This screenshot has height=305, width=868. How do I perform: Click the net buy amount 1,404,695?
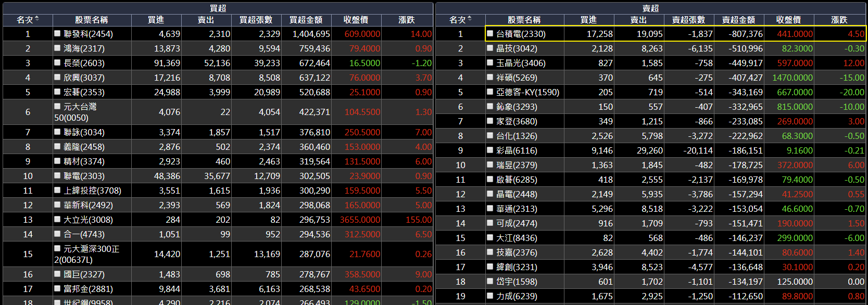pos(311,34)
